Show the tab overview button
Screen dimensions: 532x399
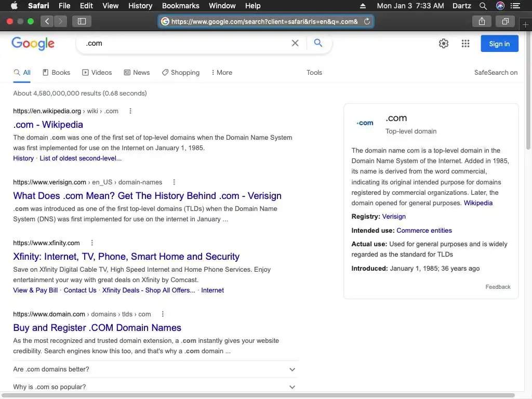click(x=505, y=21)
